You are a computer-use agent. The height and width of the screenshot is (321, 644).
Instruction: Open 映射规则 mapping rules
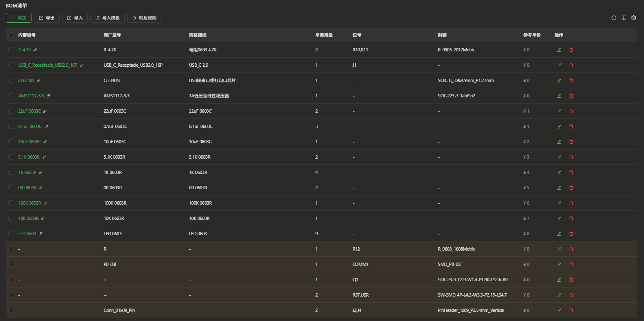coord(144,18)
